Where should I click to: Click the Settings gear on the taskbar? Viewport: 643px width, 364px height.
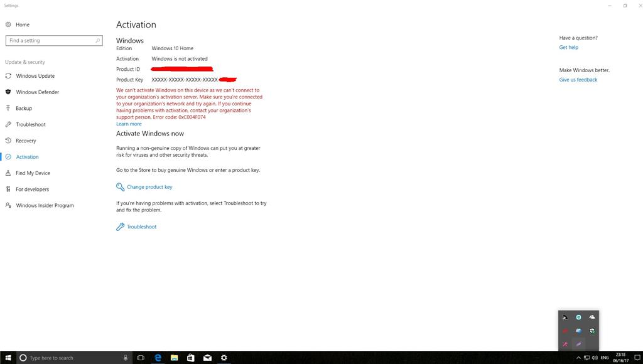pos(224,358)
